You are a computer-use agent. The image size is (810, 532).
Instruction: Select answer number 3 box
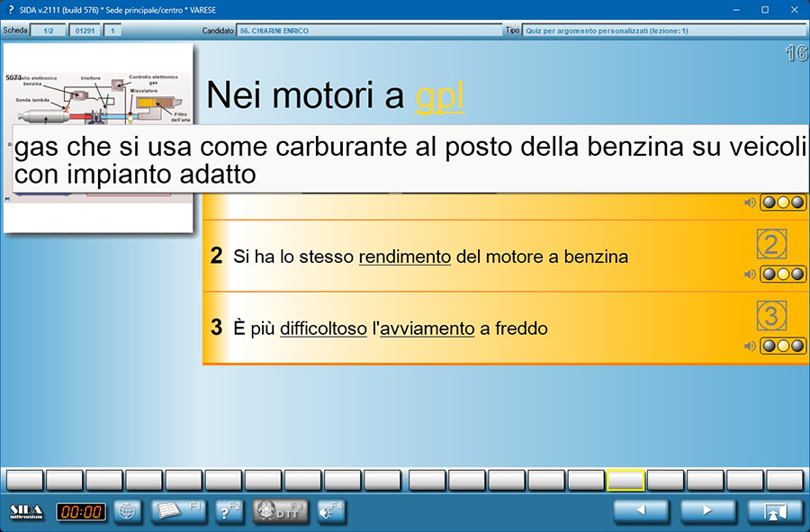click(771, 316)
